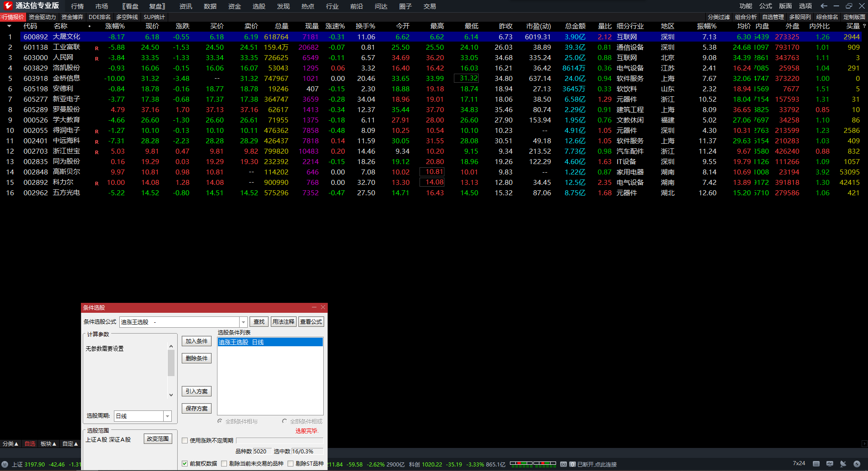Click the question mark at the column header end

pyautogui.click(x=864, y=26)
